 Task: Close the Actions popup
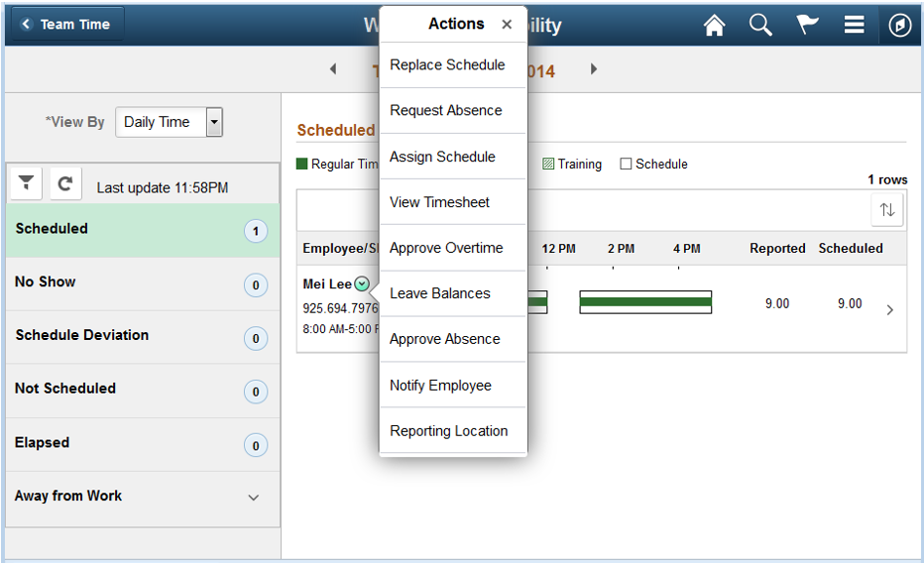507,24
